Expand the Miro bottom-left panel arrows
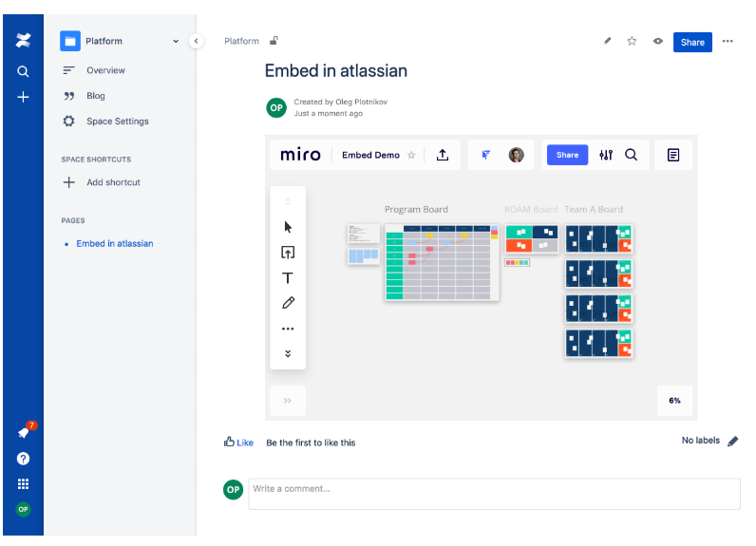756x546 pixels. [x=288, y=401]
